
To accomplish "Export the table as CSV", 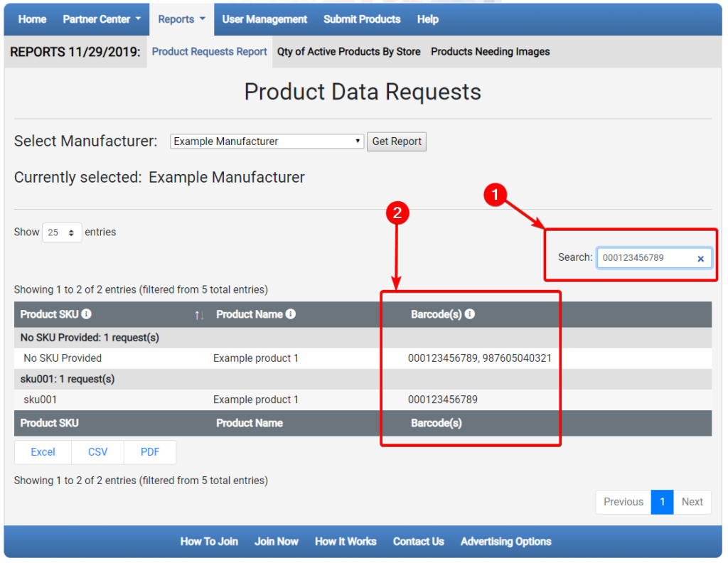I will [97, 452].
